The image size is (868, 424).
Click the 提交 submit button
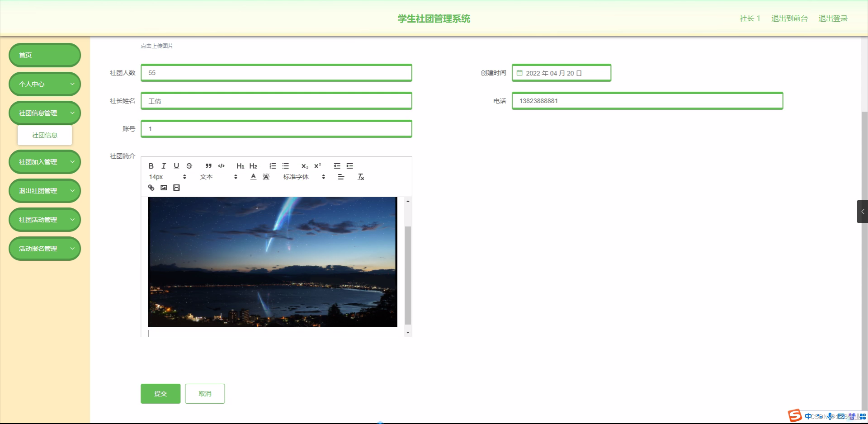pyautogui.click(x=160, y=394)
